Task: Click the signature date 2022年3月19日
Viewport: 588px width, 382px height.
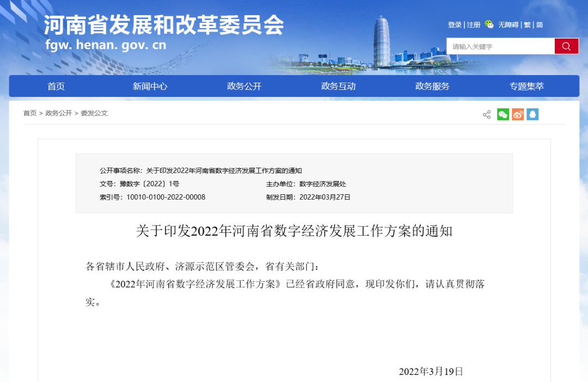Action: click(x=431, y=372)
